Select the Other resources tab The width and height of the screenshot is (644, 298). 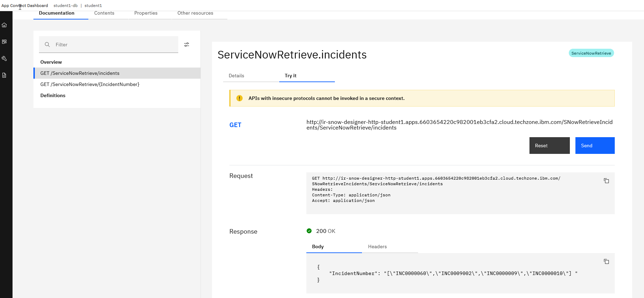coord(195,13)
